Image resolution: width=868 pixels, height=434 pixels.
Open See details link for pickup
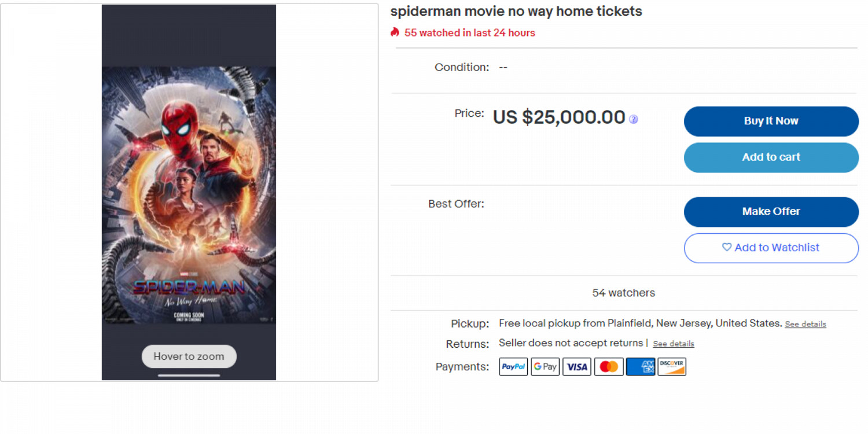pos(805,324)
